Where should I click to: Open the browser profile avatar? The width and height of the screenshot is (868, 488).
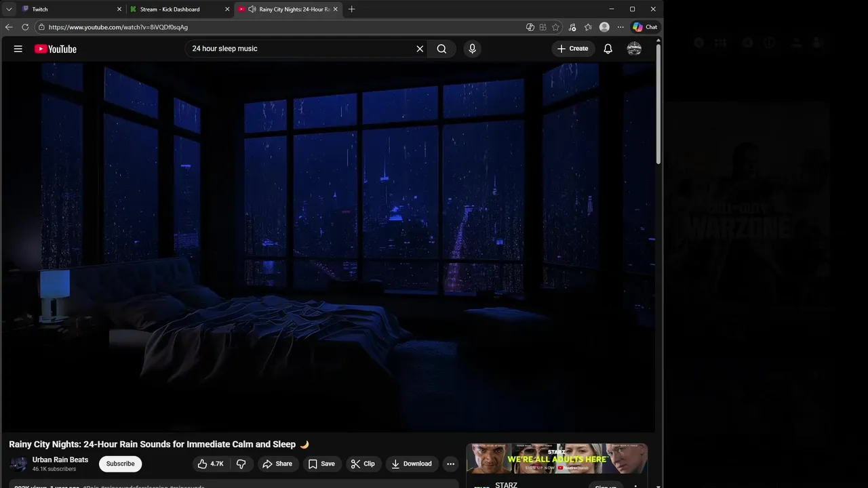[x=604, y=27]
